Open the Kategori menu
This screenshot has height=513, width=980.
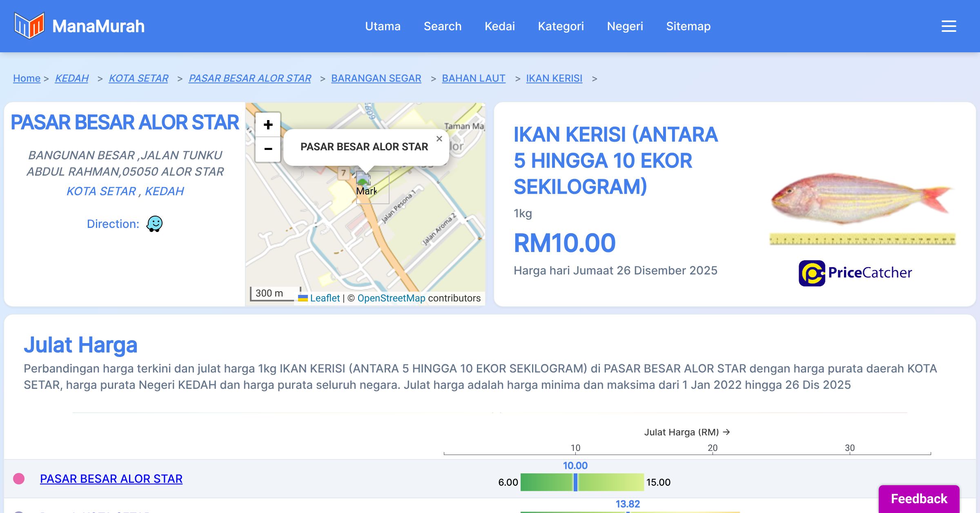point(561,26)
